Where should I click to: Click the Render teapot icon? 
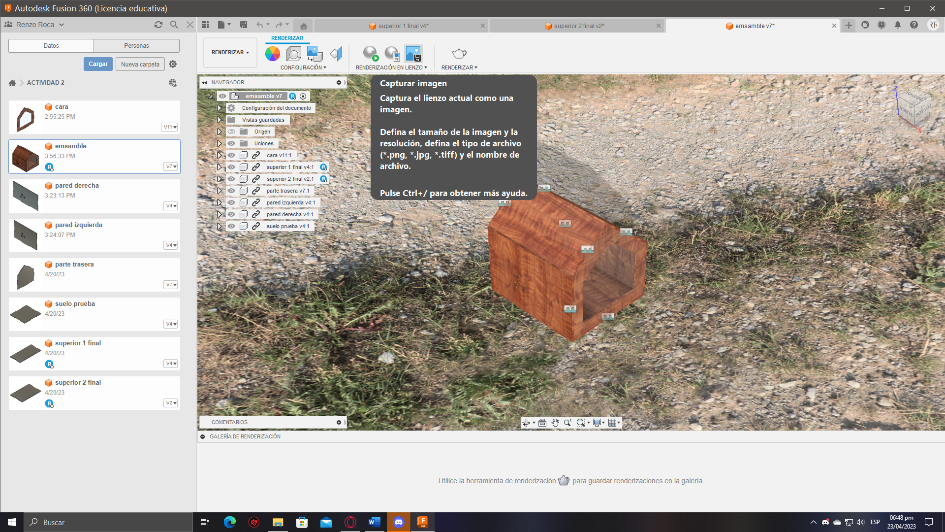(459, 54)
